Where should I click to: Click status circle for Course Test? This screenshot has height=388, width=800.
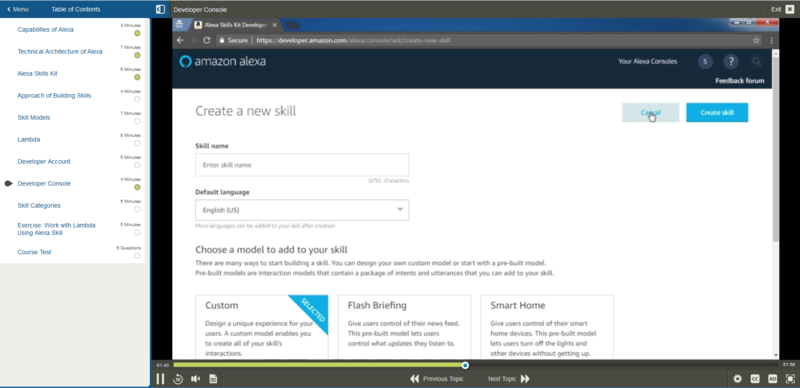pos(137,256)
